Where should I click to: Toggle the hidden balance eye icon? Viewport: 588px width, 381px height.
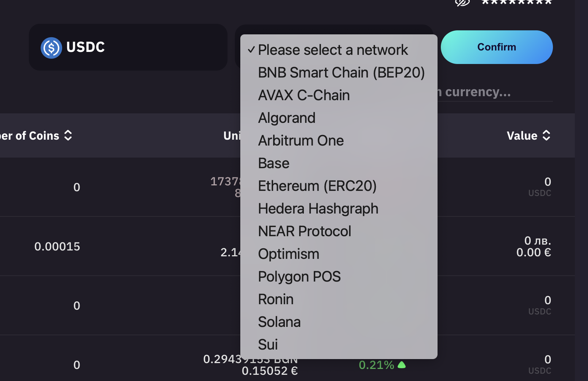(x=462, y=3)
